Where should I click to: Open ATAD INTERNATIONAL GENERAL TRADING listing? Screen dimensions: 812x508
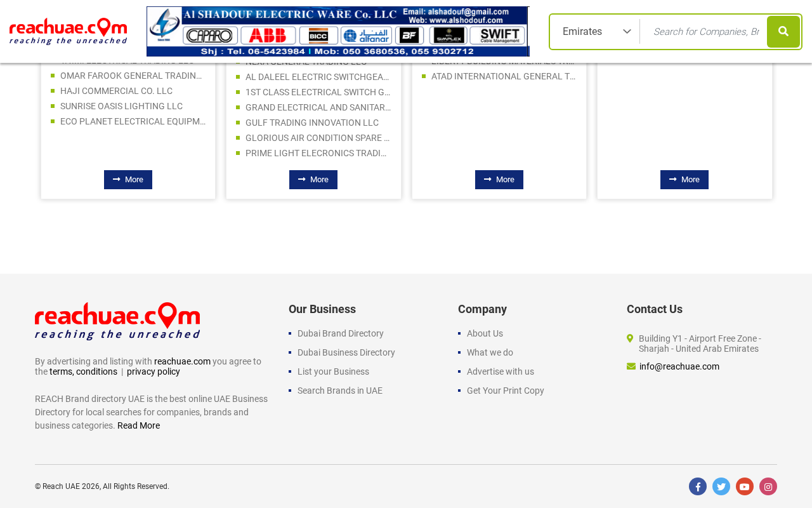[x=504, y=76]
